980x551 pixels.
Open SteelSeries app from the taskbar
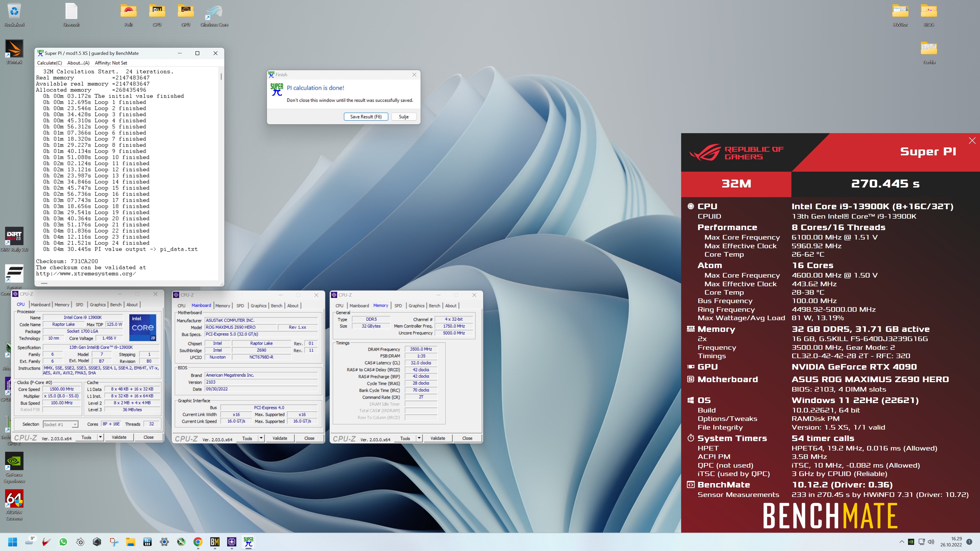tap(80, 542)
